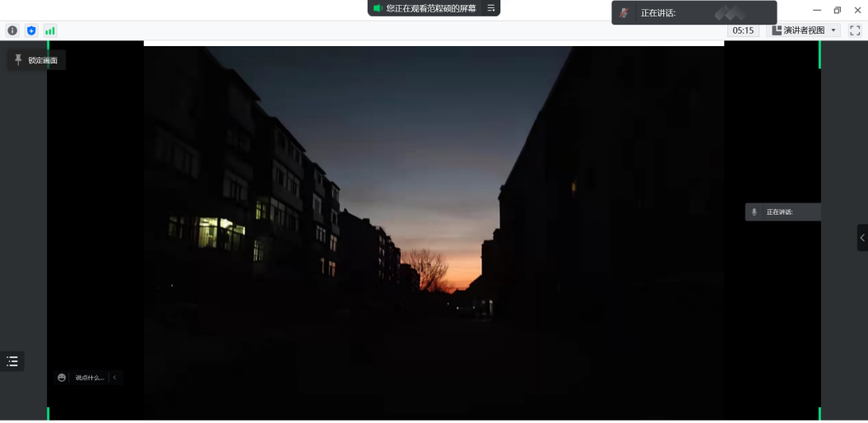Screen dimensions: 868x423
Task: Open the list menu icon at bottom left
Action: point(12,361)
